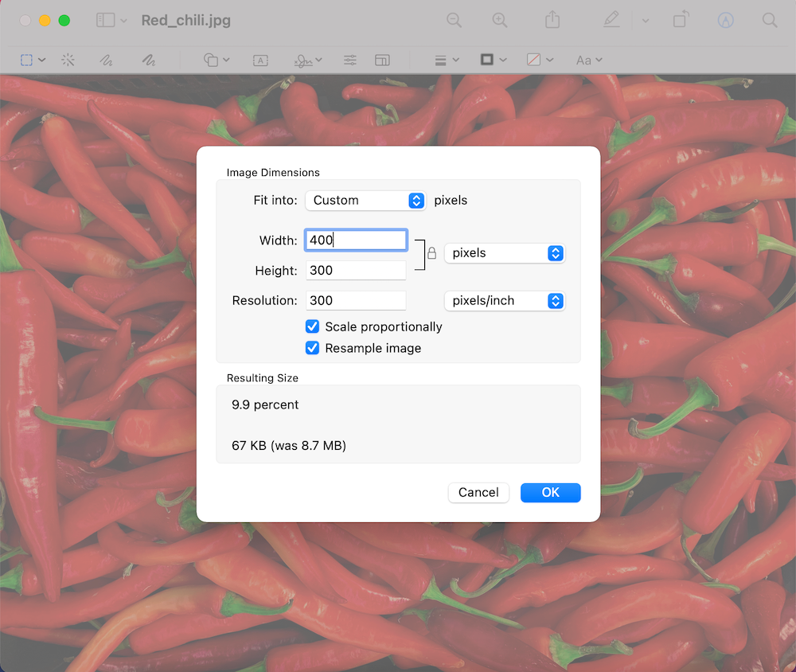
Task: Toggle the Markup pen icon
Action: click(611, 20)
